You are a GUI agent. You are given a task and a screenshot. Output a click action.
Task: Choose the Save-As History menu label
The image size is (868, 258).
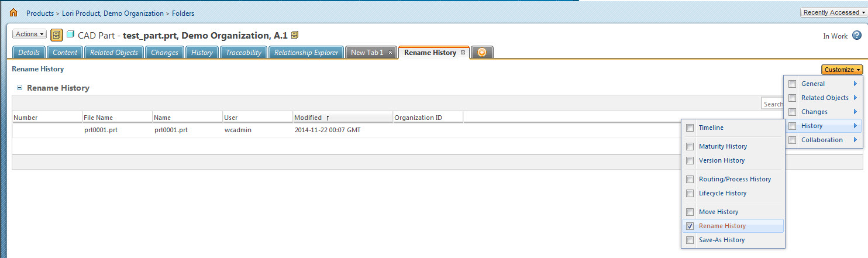click(722, 240)
